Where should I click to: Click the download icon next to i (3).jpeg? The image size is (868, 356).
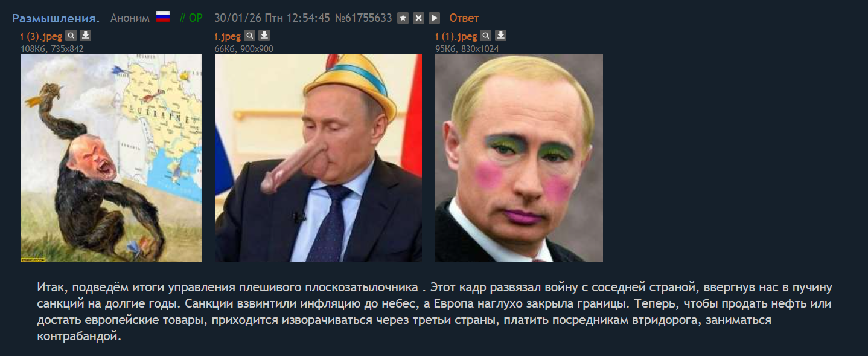(x=85, y=36)
